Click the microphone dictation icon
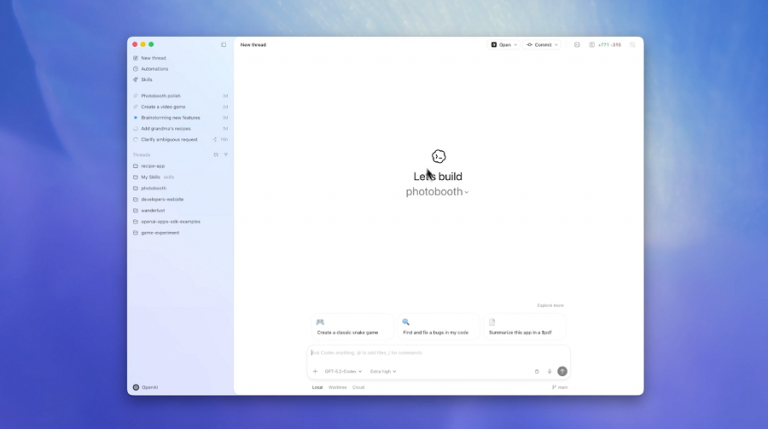 [549, 371]
